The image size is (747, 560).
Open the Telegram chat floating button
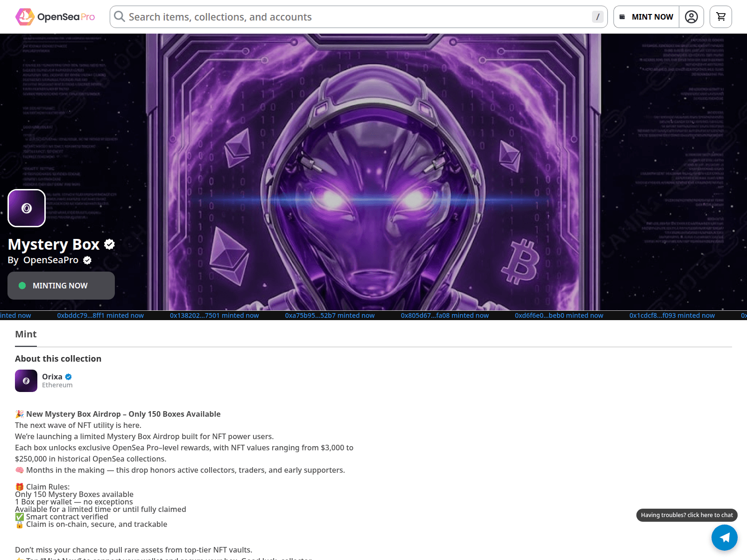(x=725, y=538)
